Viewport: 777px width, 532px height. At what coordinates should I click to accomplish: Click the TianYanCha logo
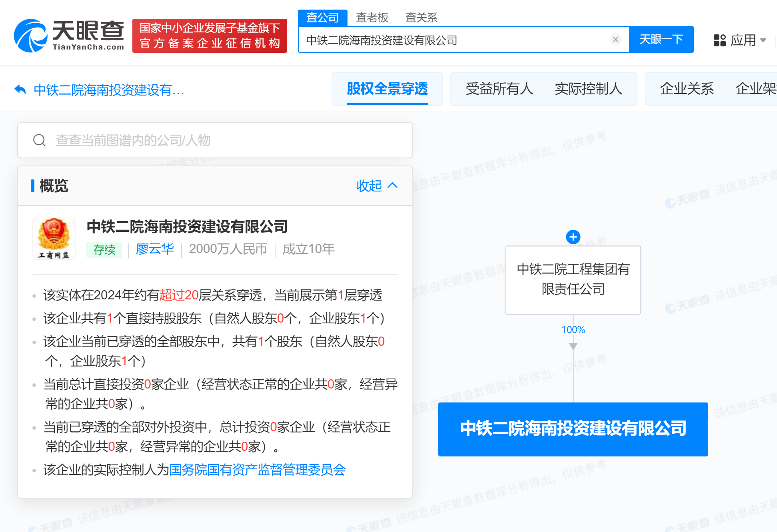pos(69,36)
